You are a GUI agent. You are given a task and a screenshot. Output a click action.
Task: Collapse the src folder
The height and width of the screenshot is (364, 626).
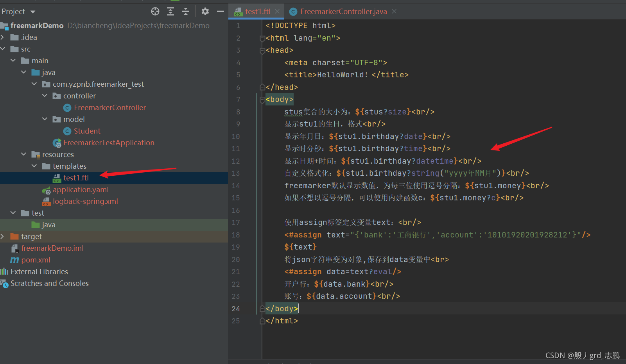[x=3, y=49]
